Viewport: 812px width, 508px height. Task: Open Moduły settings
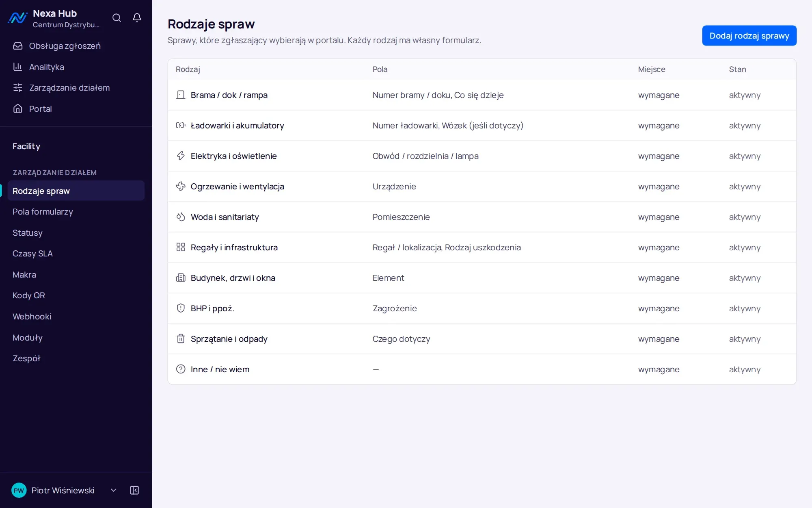click(x=76, y=338)
